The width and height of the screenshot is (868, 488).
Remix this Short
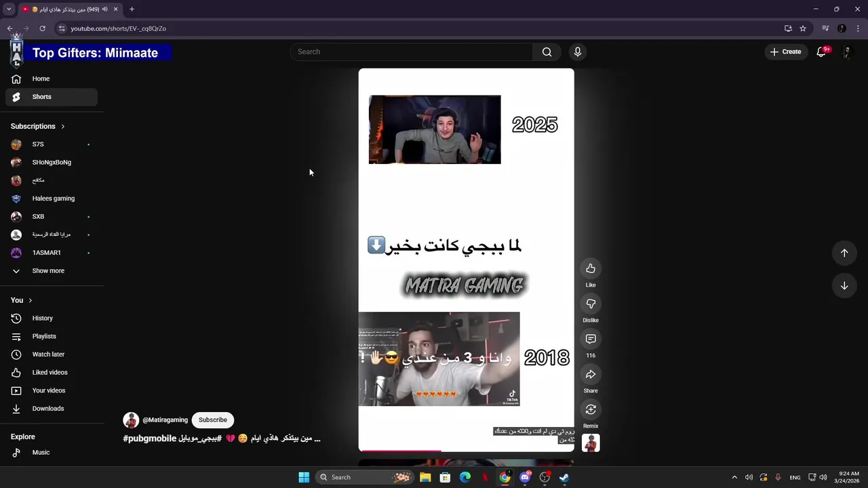point(591,409)
